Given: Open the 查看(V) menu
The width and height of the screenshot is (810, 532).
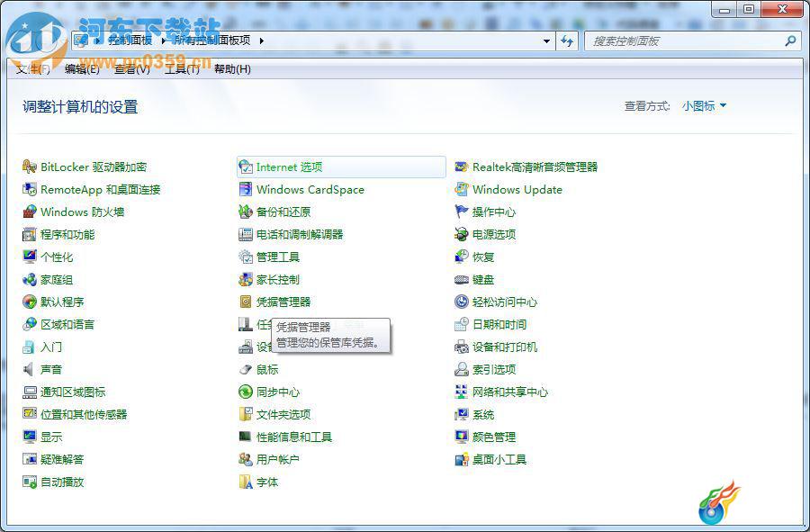Looking at the screenshot, I should point(131,68).
